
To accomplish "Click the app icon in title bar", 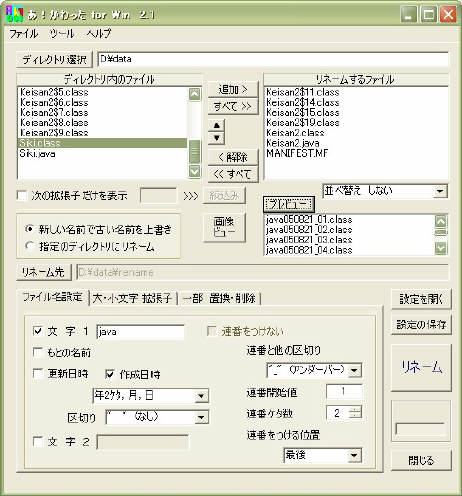I will 15,14.
